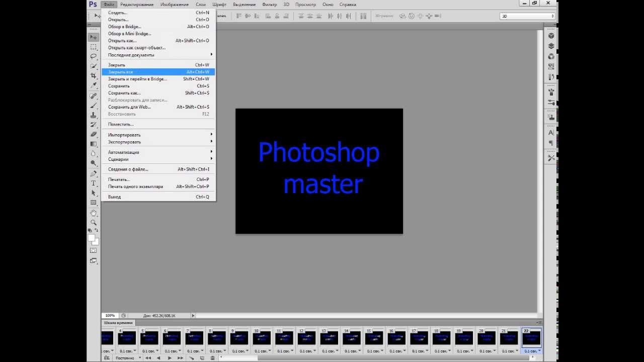Open the Character panel 'A' icon
The height and width of the screenshot is (362, 644).
pyautogui.click(x=551, y=133)
